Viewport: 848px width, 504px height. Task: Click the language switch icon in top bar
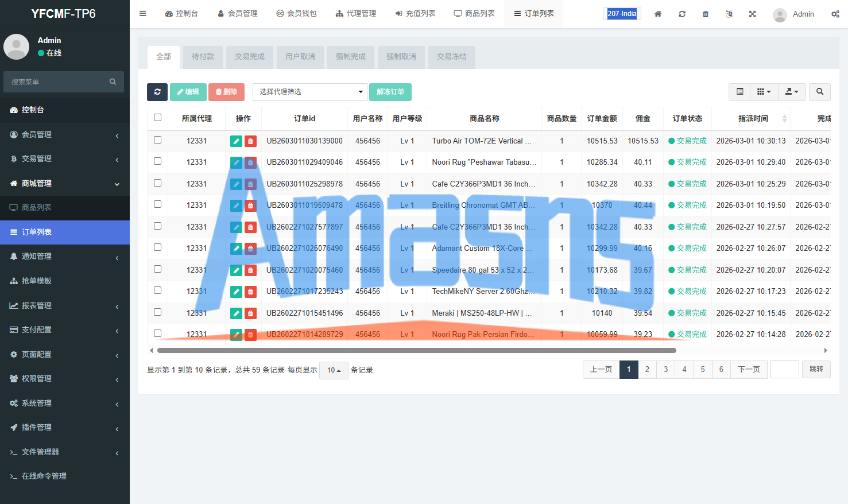coord(729,14)
